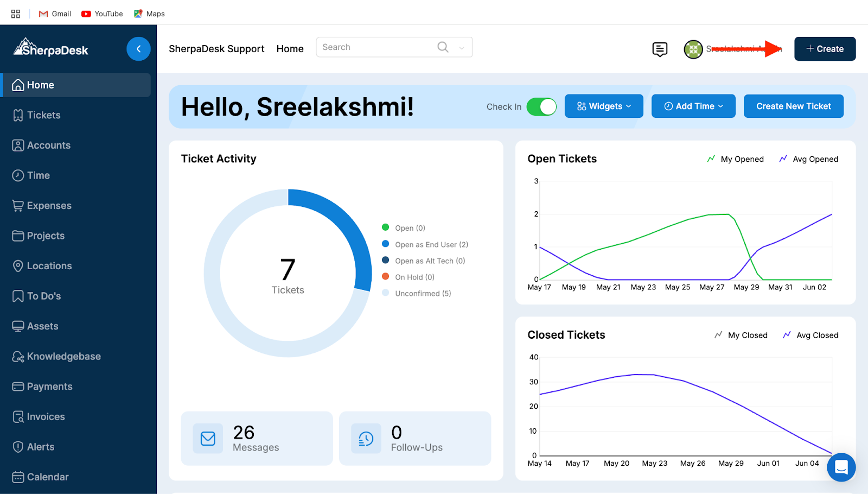The image size is (868, 494).
Task: Open the browser apps grid icon
Action: 16,14
